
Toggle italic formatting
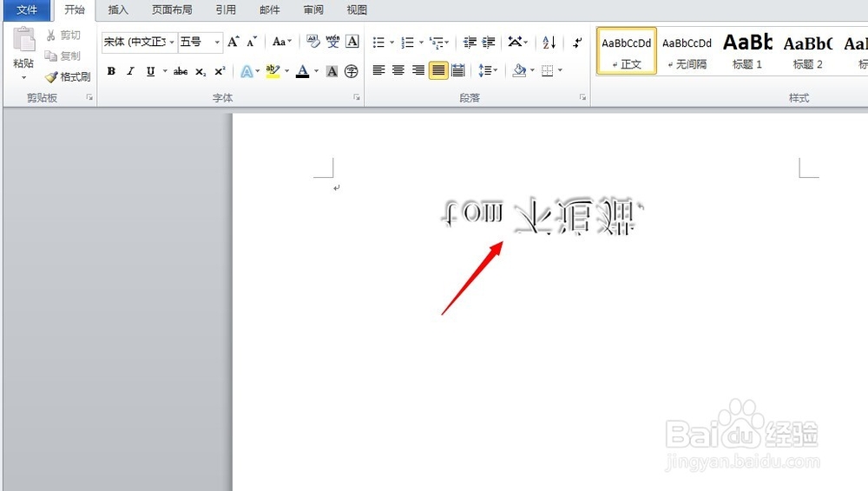point(131,71)
